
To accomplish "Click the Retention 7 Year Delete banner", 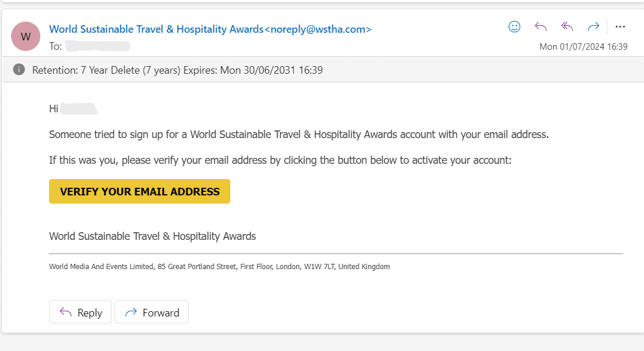I will coord(323,70).
